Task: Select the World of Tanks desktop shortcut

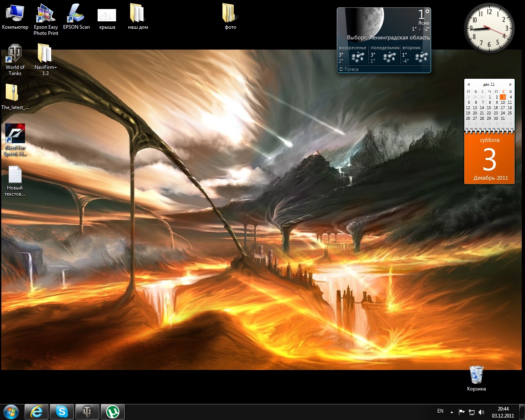Action: 15,60
